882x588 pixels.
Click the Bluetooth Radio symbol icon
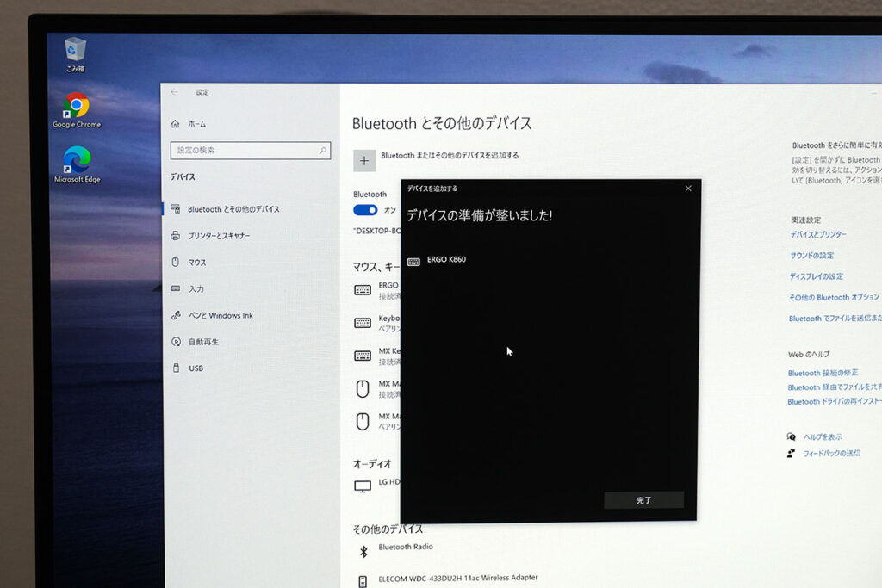click(x=363, y=552)
